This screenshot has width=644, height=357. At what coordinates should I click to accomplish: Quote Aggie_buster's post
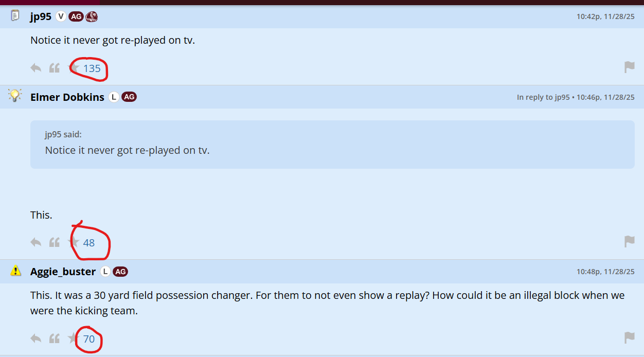55,338
